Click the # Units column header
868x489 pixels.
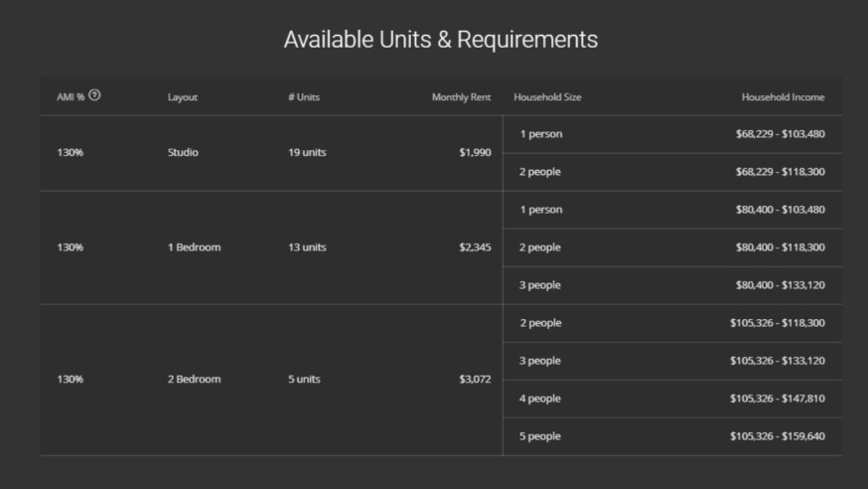click(303, 97)
